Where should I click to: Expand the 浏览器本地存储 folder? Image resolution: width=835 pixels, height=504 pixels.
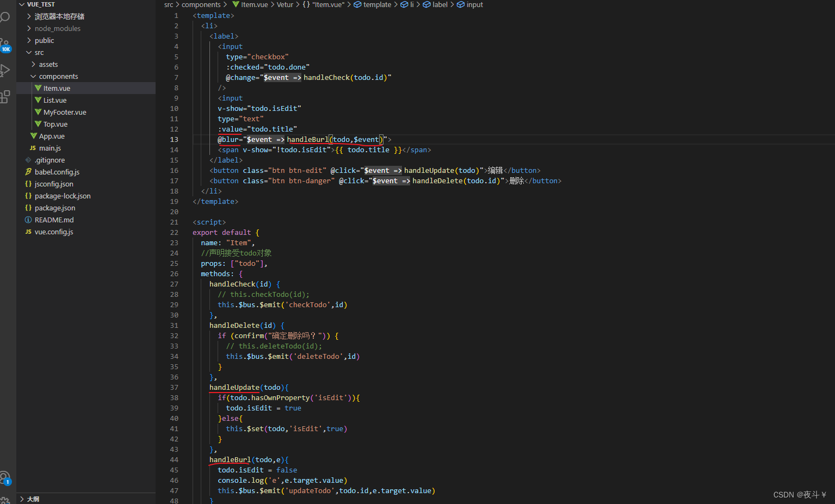click(29, 16)
